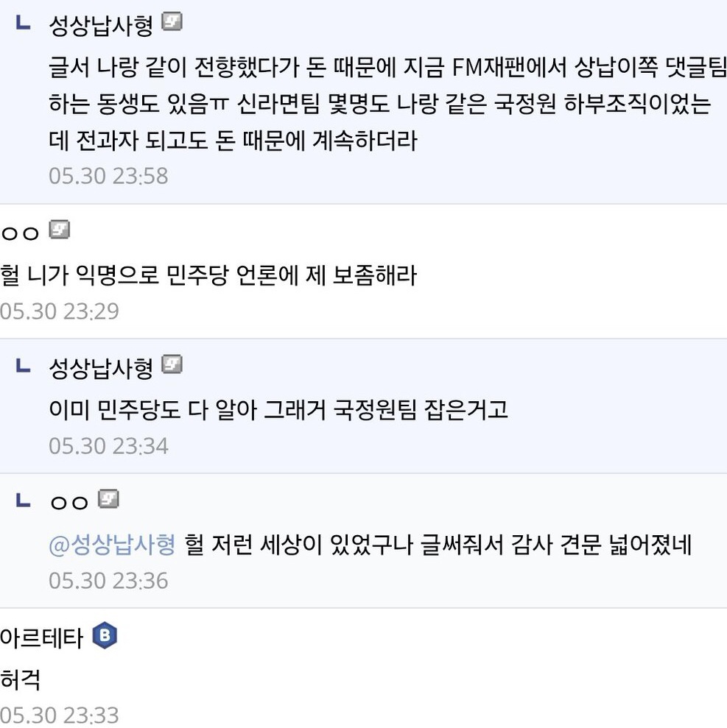Click the gray badge beside ㅇㅇ on the 23:36 reply
Viewport: 727px width, 728px height.
click(x=108, y=500)
